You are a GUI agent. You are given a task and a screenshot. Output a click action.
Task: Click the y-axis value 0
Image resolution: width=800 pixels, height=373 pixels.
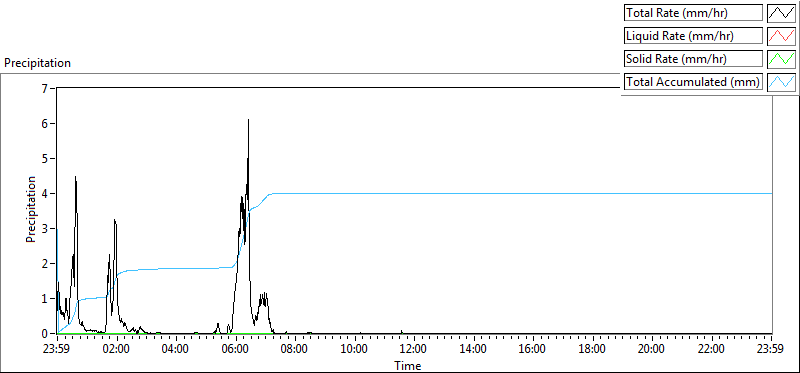click(44, 334)
